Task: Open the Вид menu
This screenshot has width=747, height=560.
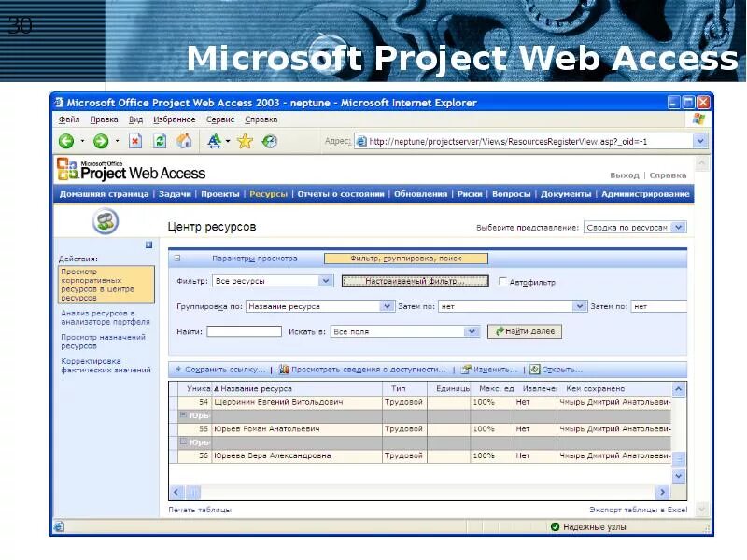Action: (135, 119)
